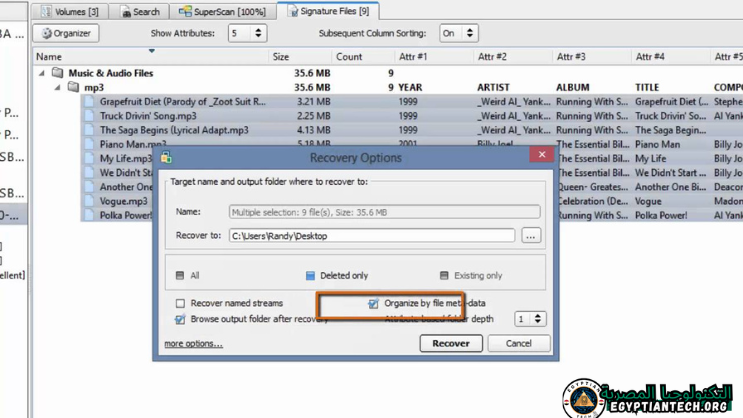Screen dimensions: 743x418
Task: Click the 3.21 MB size cell
Action: point(313,101)
